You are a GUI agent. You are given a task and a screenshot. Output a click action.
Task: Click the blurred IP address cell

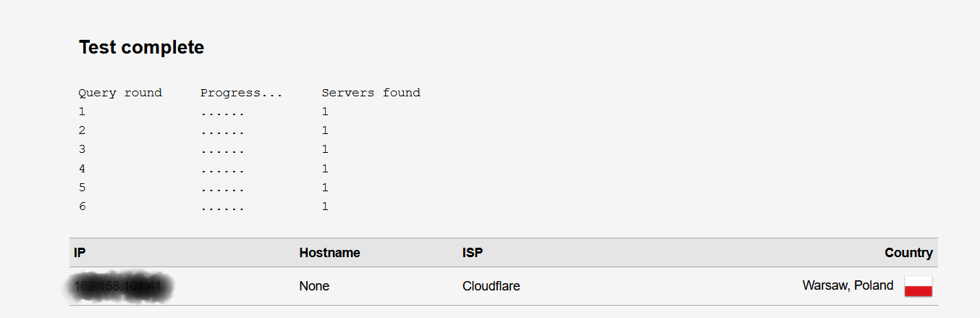118,287
